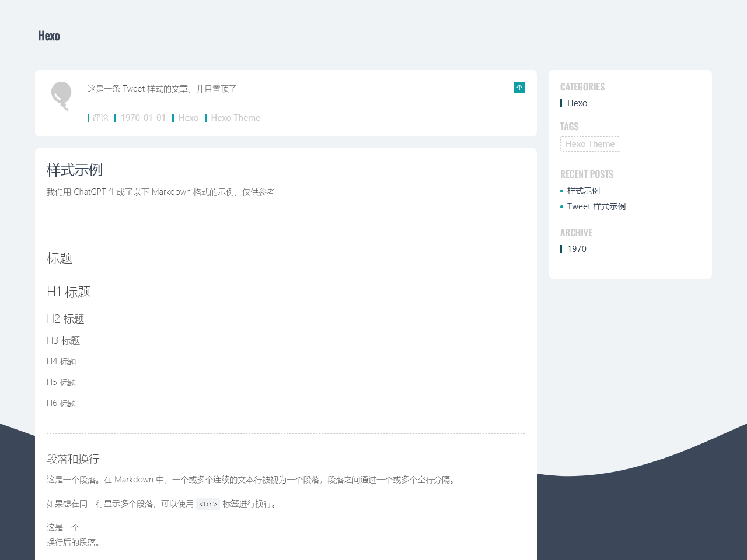
Task: Open Hexo Theme tag in tweet post meta
Action: point(236,118)
